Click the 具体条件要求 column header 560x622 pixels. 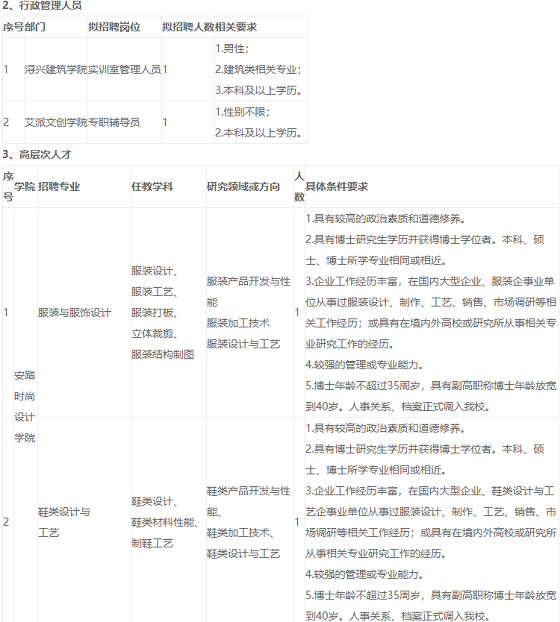pyautogui.click(x=337, y=186)
